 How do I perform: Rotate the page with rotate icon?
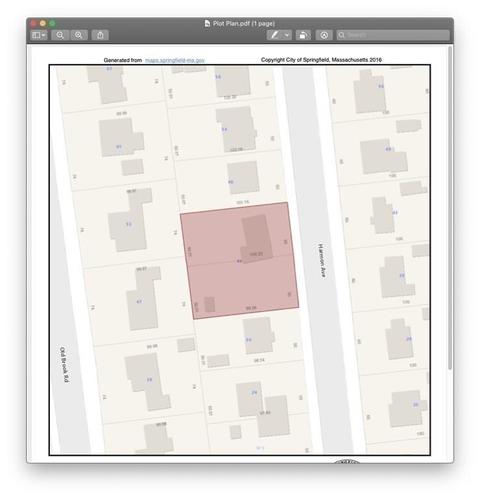tap(303, 35)
